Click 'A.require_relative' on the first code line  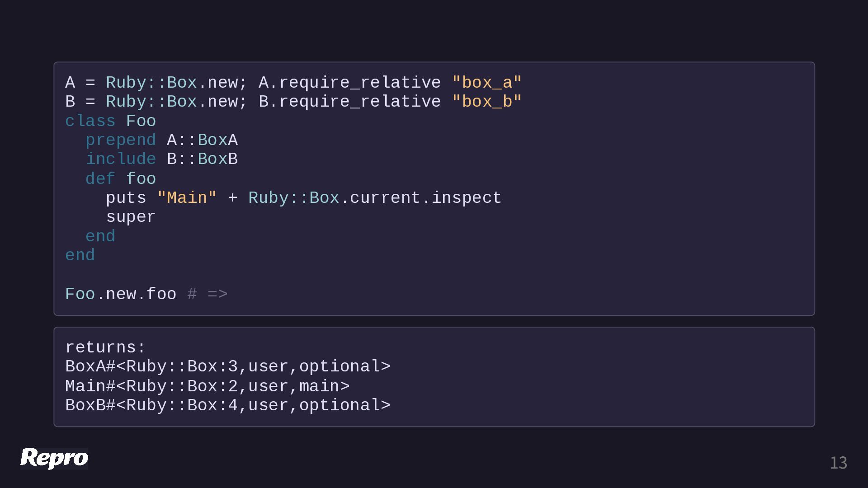tap(349, 83)
